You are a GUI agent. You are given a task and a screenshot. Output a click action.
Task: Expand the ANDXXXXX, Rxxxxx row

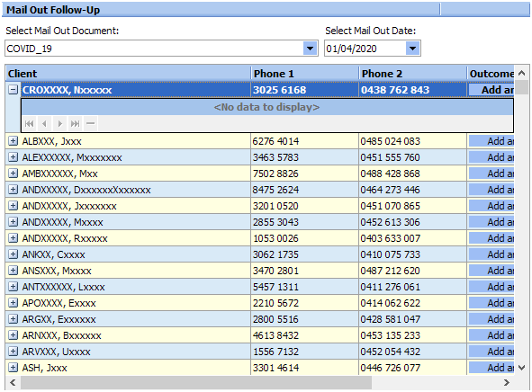coord(13,238)
